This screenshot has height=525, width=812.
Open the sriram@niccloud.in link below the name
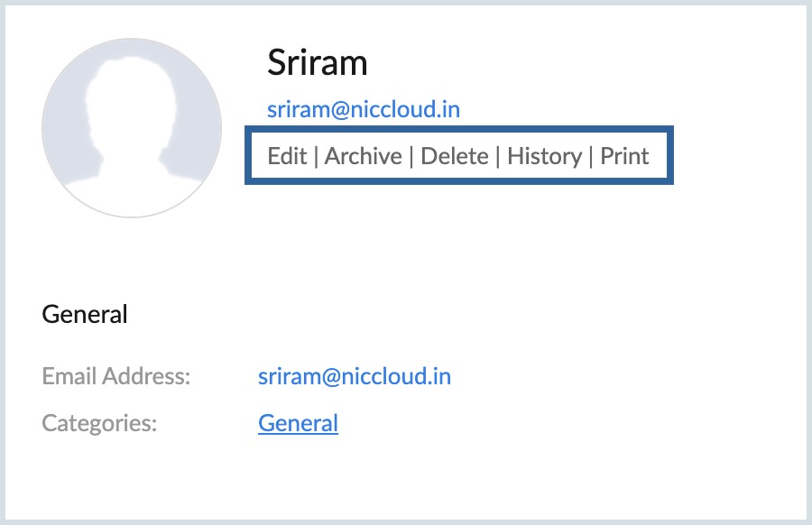[364, 109]
